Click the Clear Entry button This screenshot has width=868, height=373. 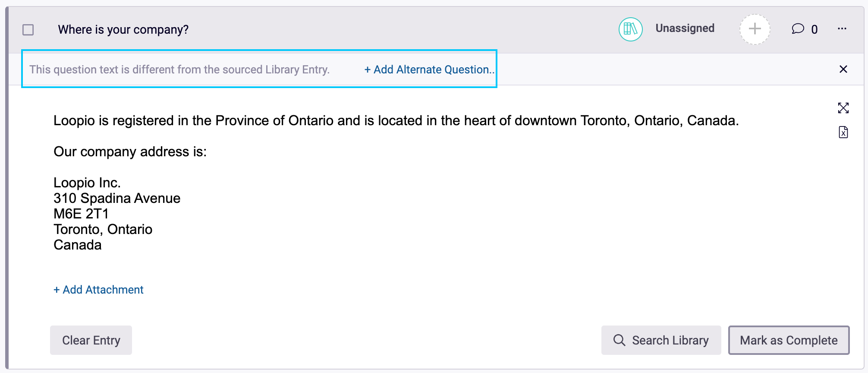coord(91,340)
